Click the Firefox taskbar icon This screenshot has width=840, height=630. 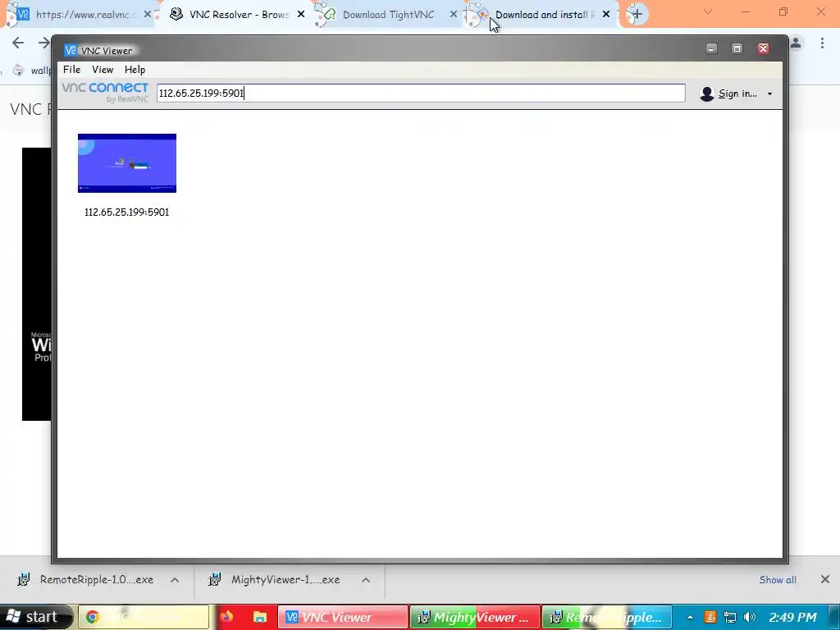pyautogui.click(x=226, y=617)
